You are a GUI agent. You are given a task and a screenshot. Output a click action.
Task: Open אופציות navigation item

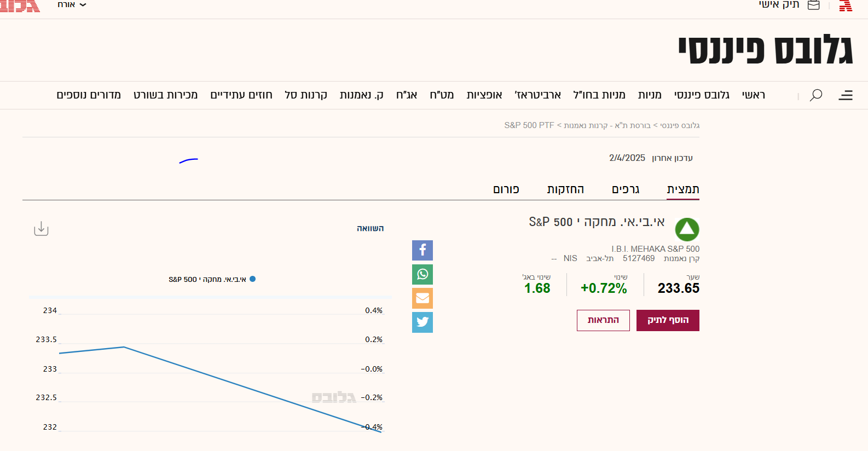[484, 95]
